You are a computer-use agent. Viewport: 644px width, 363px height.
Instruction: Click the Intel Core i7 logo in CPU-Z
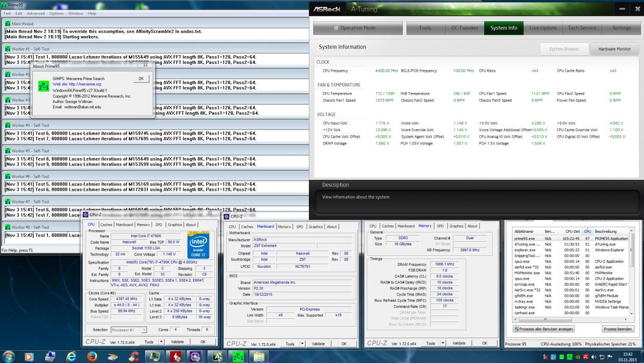198,245
